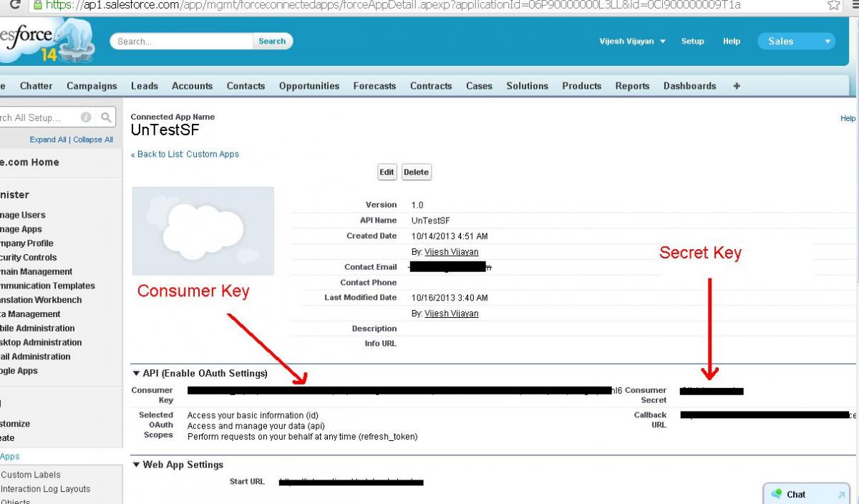Collapse the API (Enable OAuth Settings) section
This screenshot has height=504, width=859.
click(x=136, y=374)
